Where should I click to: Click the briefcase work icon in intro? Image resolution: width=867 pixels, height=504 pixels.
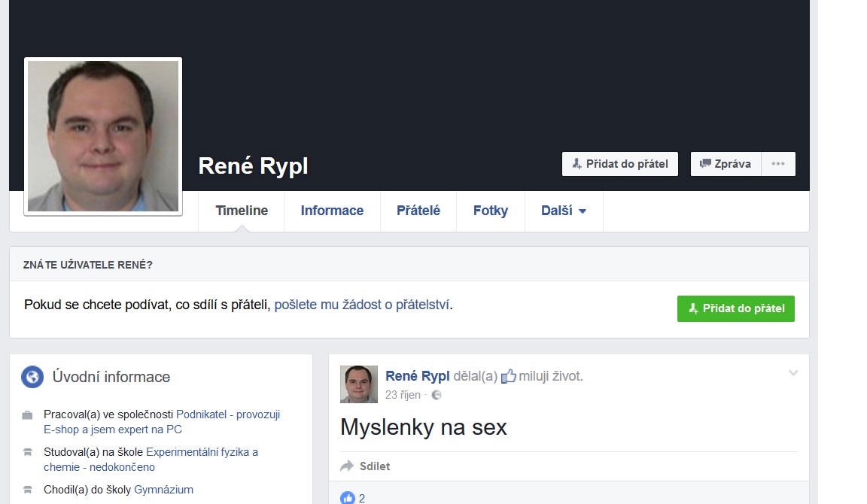[28, 414]
